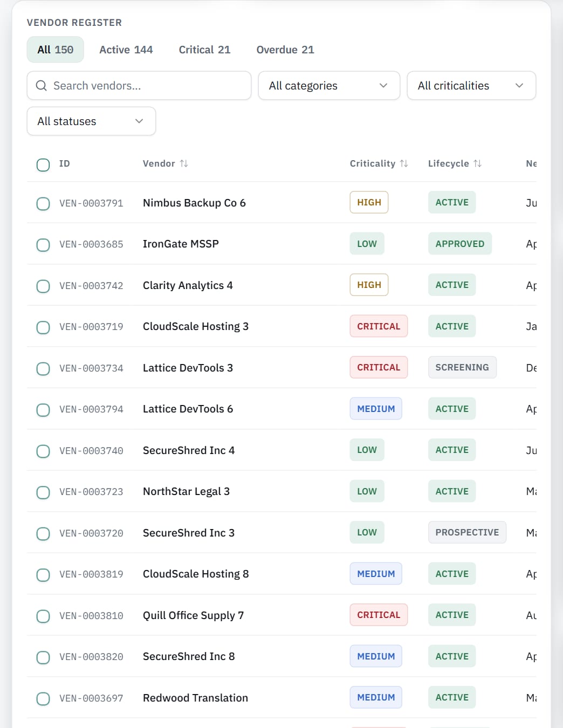Click LOW badge on SecureShred Inc 3
The height and width of the screenshot is (728, 563).
[x=367, y=532]
